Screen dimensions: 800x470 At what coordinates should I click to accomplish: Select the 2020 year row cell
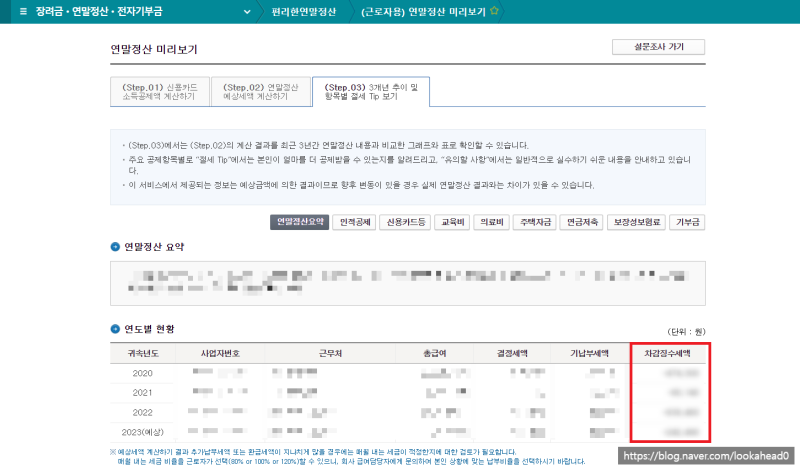click(x=142, y=374)
